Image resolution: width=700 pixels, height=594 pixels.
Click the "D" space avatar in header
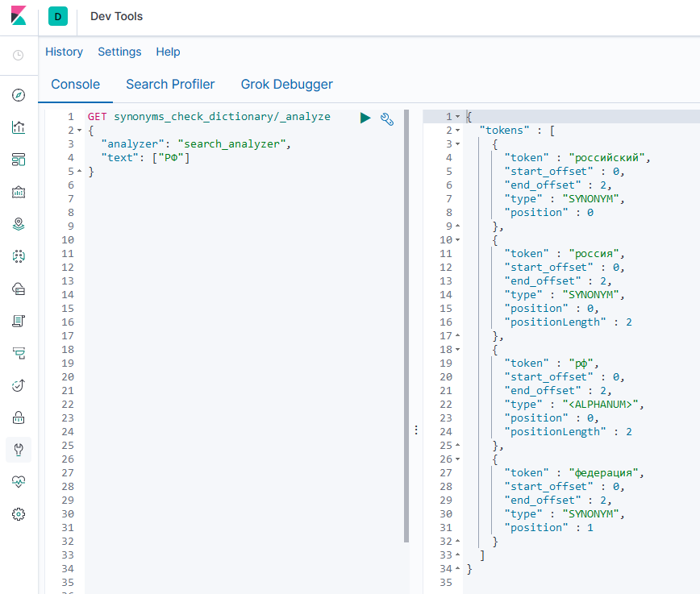coord(58,17)
